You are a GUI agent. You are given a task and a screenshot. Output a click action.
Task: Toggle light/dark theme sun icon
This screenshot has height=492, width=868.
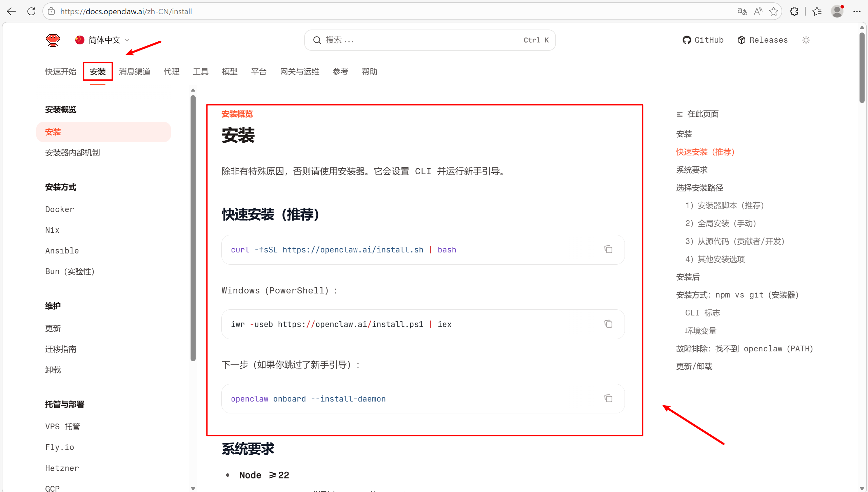[806, 40]
